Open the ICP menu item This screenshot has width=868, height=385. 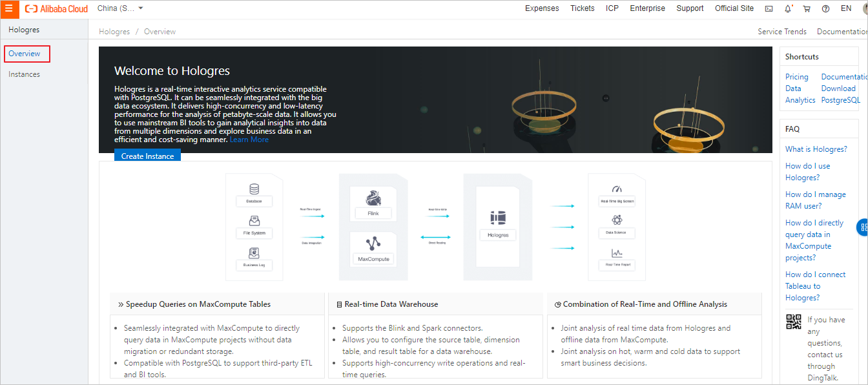[x=612, y=8]
